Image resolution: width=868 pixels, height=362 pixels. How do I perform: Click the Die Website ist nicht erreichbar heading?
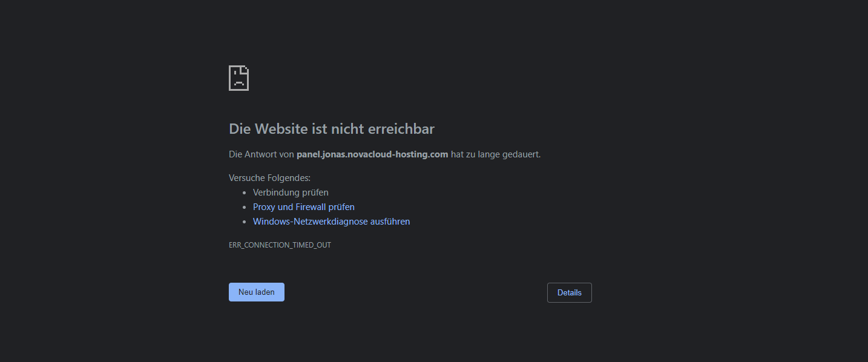(332, 128)
